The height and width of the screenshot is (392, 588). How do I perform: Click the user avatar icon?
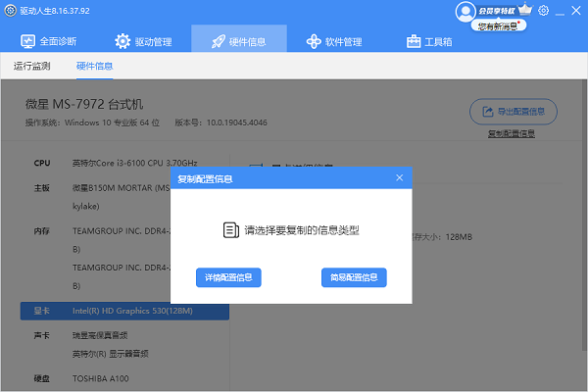465,10
